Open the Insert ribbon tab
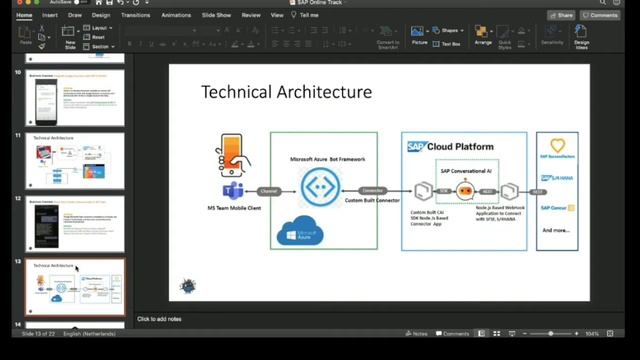This screenshot has height=360, width=640. (x=50, y=15)
